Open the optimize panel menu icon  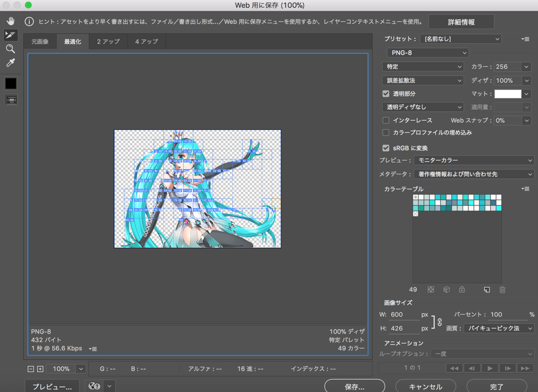(x=525, y=39)
